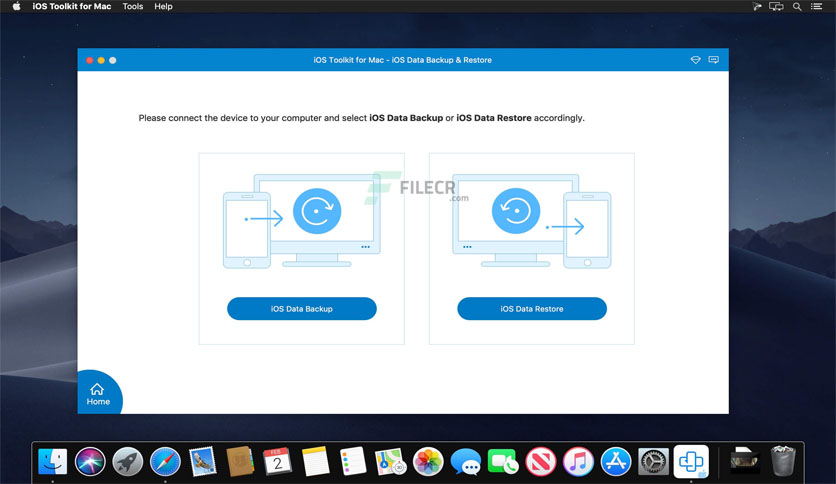Open Safari from the Dock
Viewport: 836px width, 484px height.
(165, 462)
